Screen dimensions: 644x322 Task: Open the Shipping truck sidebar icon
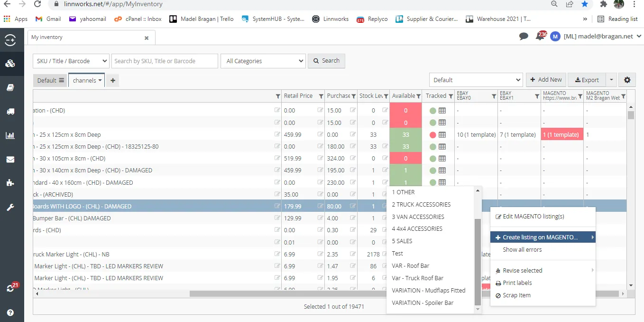tap(10, 112)
